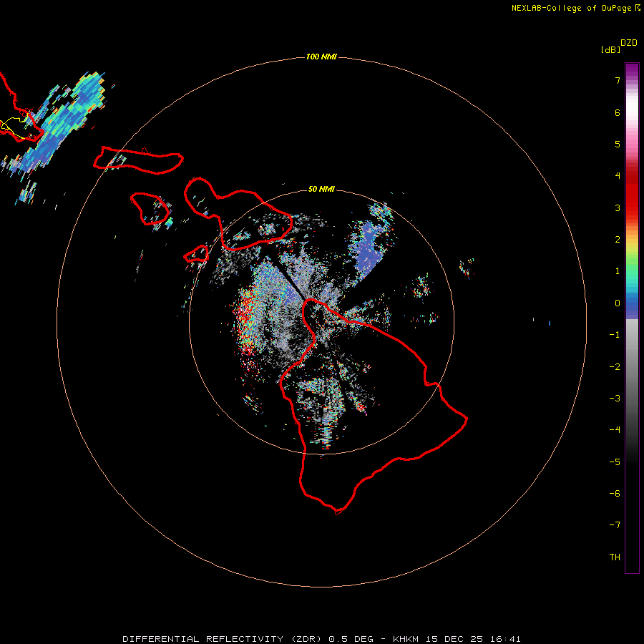Click the 2 value on the color scale
Screen dimensions: 644x644
[618, 240]
